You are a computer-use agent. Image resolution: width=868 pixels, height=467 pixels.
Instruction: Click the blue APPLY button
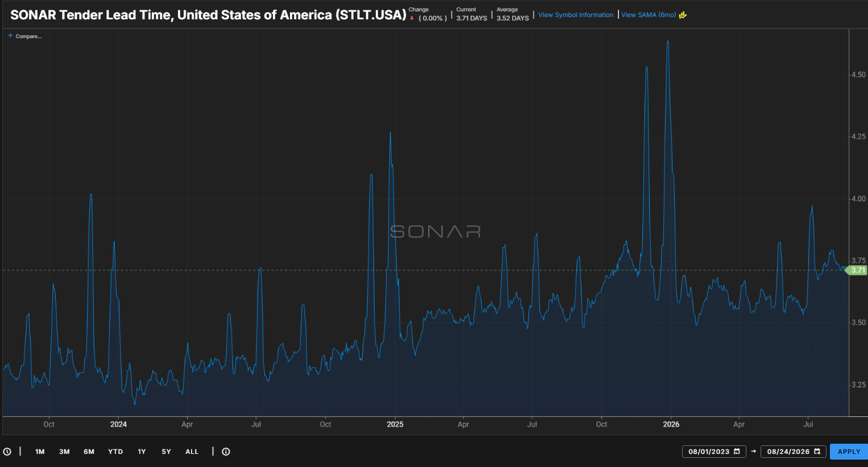[849, 452]
